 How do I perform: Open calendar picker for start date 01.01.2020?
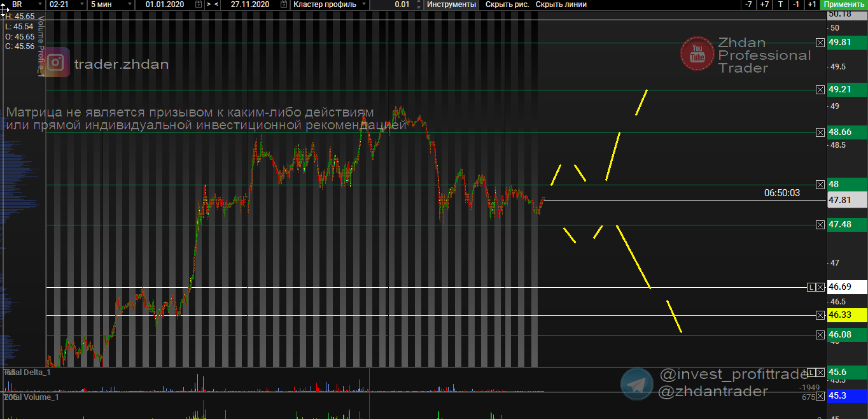[199, 4]
